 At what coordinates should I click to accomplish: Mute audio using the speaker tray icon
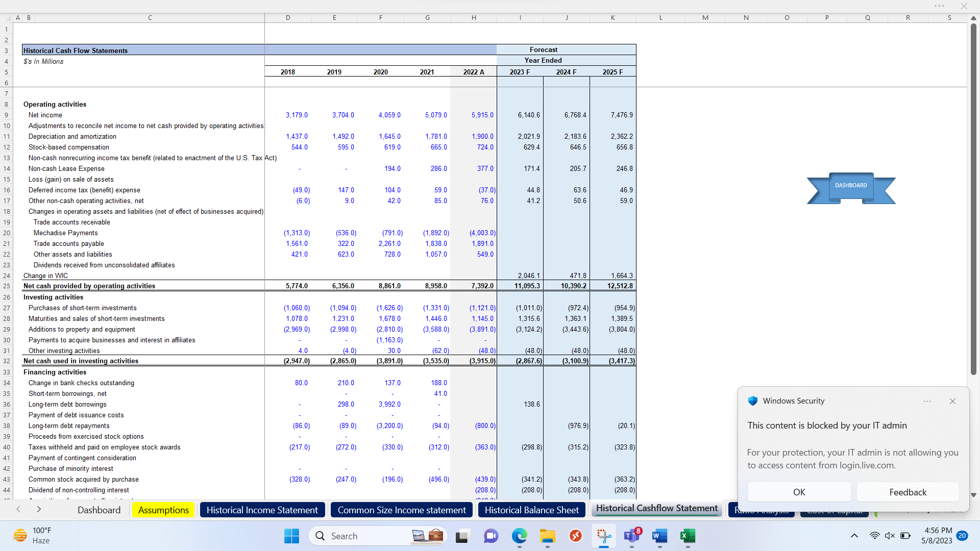(890, 536)
